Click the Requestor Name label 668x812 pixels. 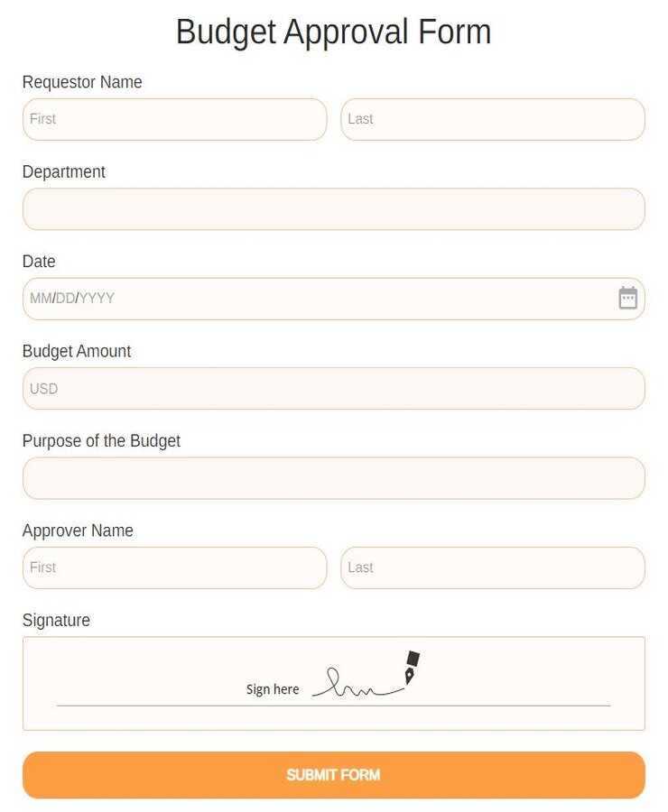coord(82,82)
